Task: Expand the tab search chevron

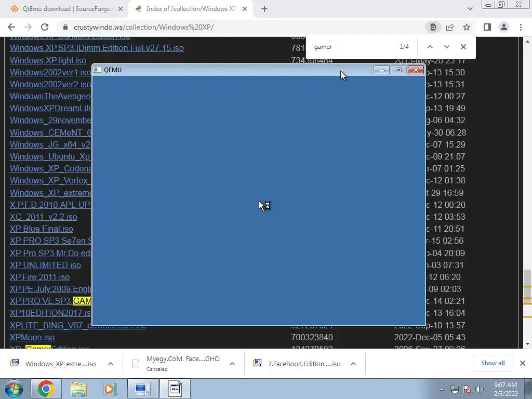Action: (470, 9)
